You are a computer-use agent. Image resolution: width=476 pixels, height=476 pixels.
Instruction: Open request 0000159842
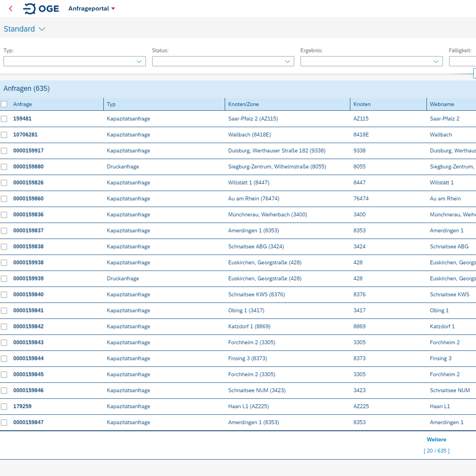(28, 326)
